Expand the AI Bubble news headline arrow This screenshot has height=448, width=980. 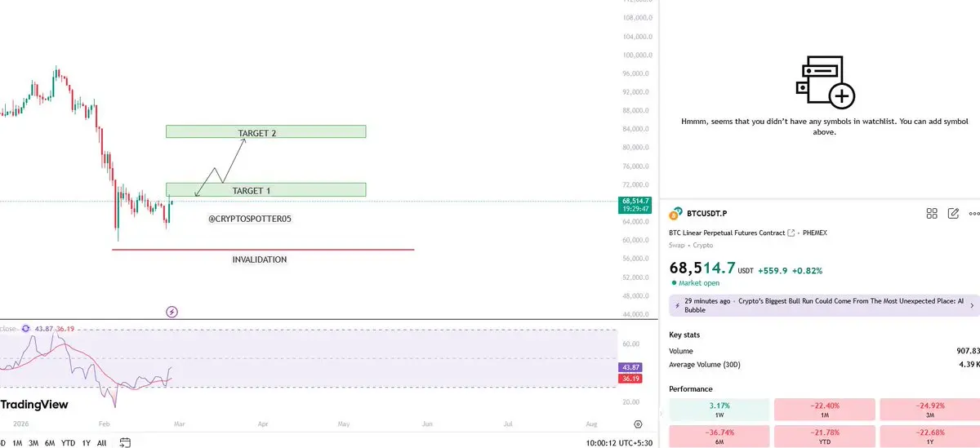click(x=972, y=305)
